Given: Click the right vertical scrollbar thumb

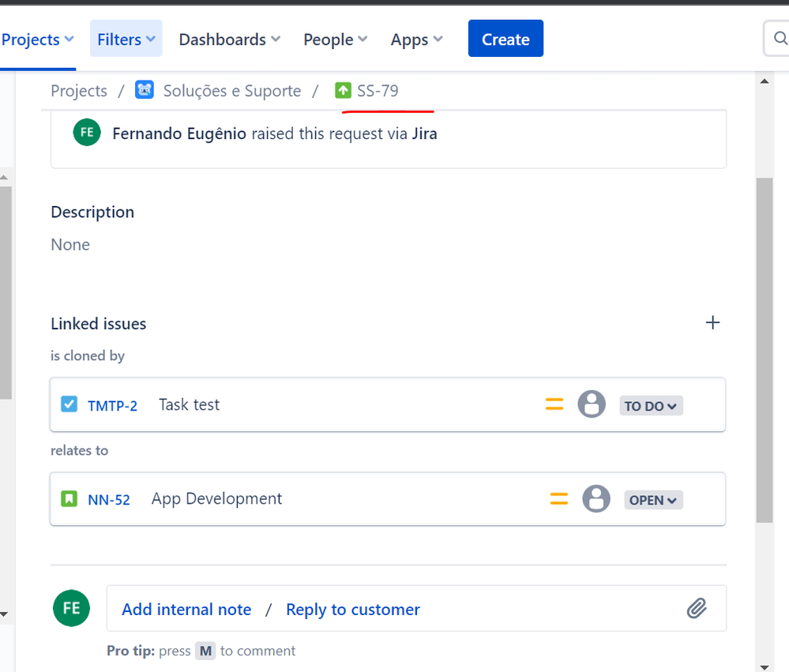Looking at the screenshot, I should [765, 350].
